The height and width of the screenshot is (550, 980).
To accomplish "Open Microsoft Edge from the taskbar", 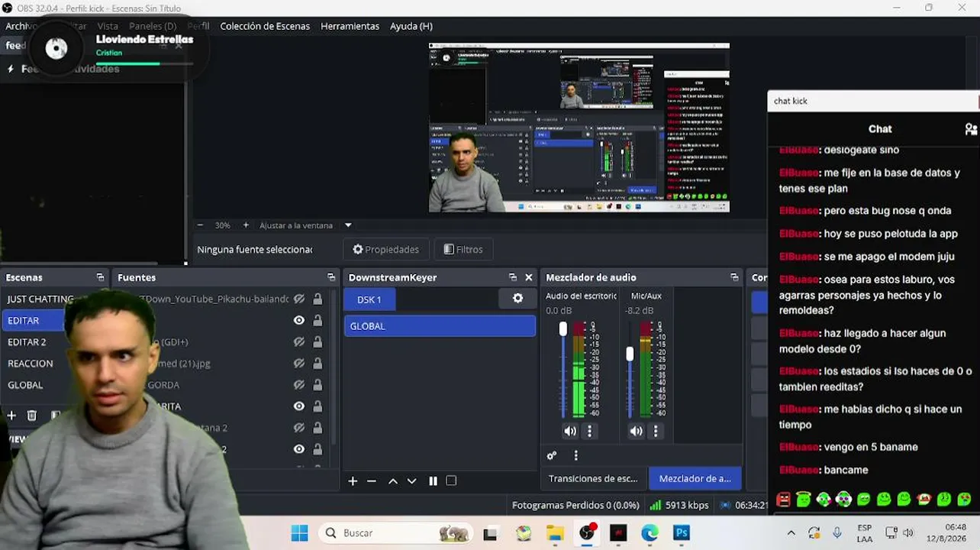I will tap(650, 533).
